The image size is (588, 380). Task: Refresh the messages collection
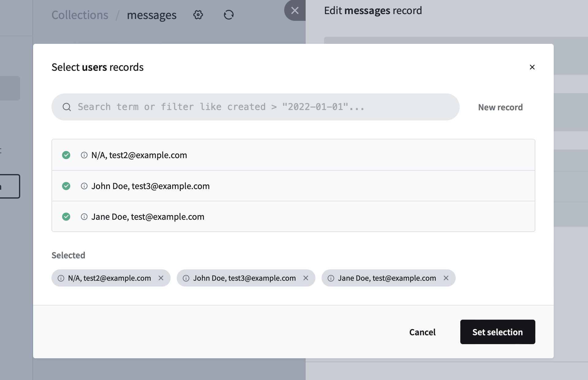click(228, 15)
